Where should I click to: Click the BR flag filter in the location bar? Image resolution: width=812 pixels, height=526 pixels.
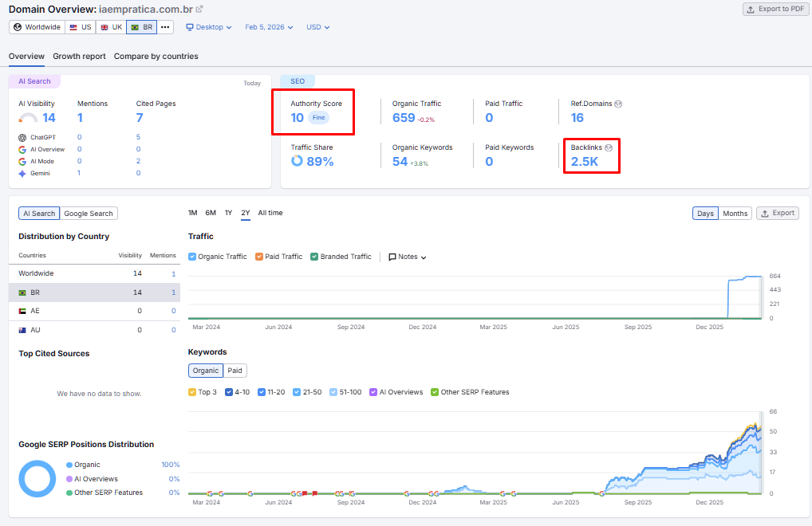tap(140, 26)
